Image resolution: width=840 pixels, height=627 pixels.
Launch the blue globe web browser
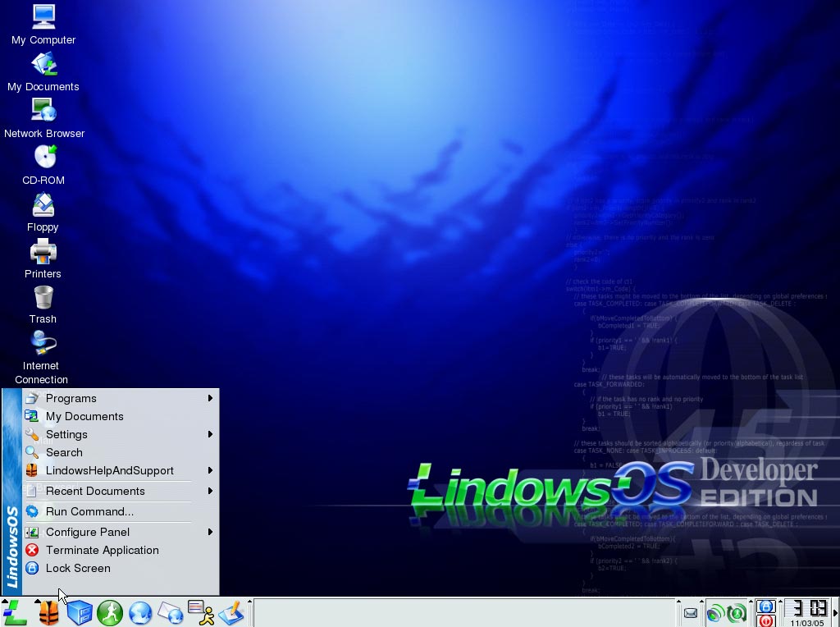[x=140, y=612]
